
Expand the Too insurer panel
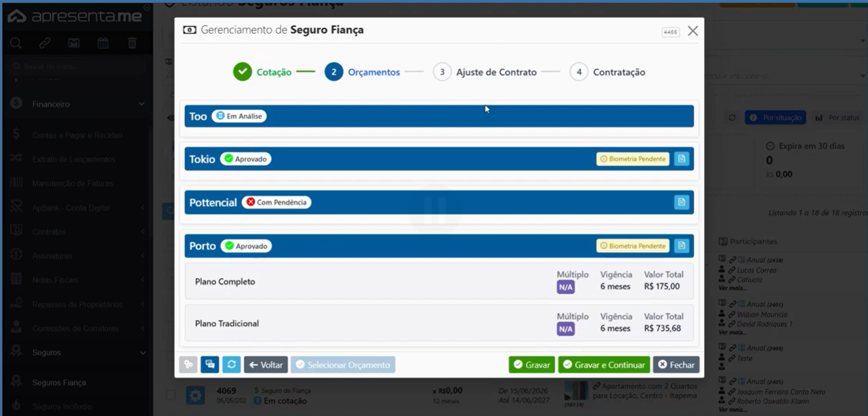439,116
